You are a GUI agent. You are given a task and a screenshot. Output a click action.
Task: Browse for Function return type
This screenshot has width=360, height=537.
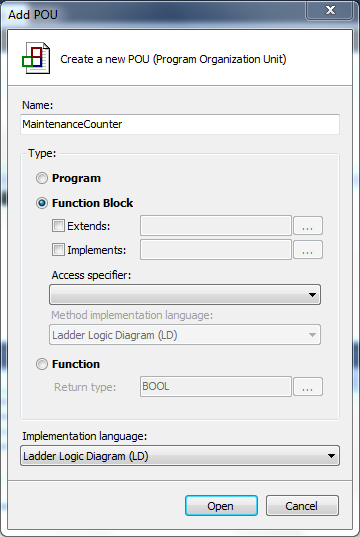point(308,387)
